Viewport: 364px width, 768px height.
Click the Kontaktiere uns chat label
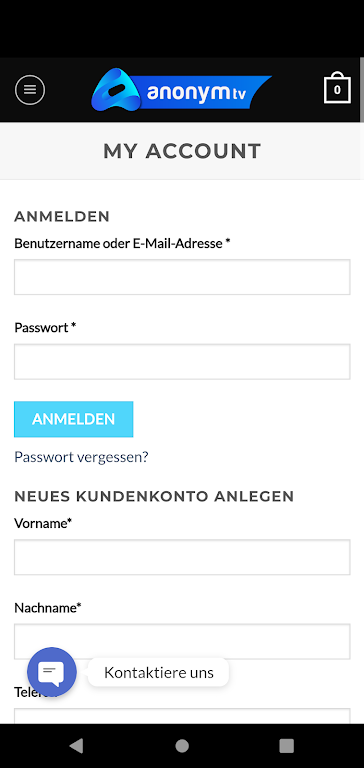pos(159,672)
